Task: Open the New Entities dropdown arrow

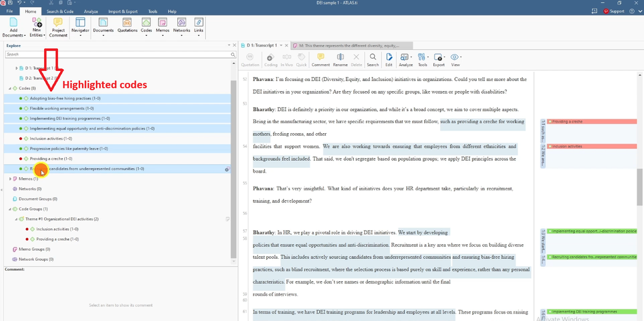Action: tap(44, 35)
